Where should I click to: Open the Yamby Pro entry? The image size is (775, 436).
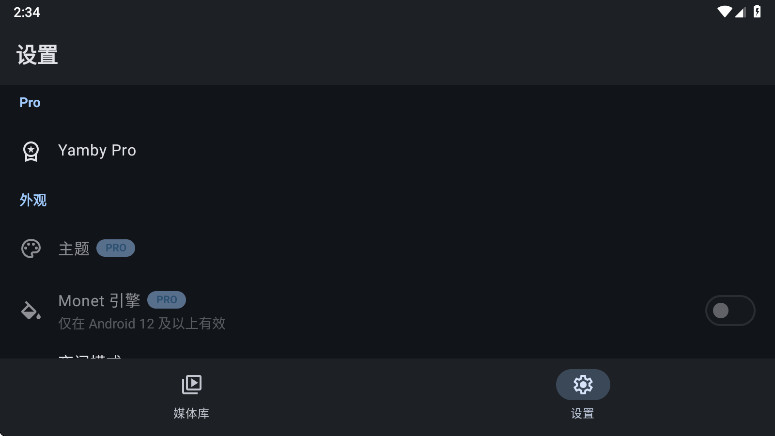pyautogui.click(x=388, y=151)
